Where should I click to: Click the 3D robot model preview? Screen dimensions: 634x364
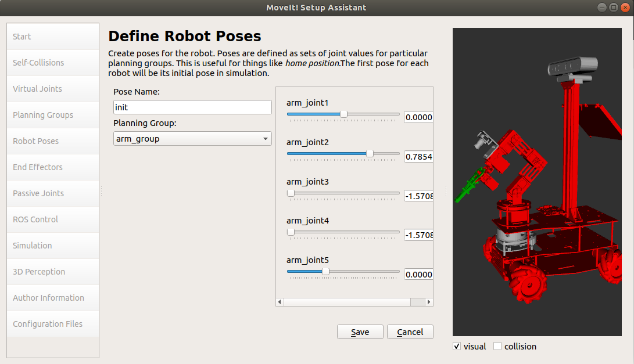pos(537,182)
